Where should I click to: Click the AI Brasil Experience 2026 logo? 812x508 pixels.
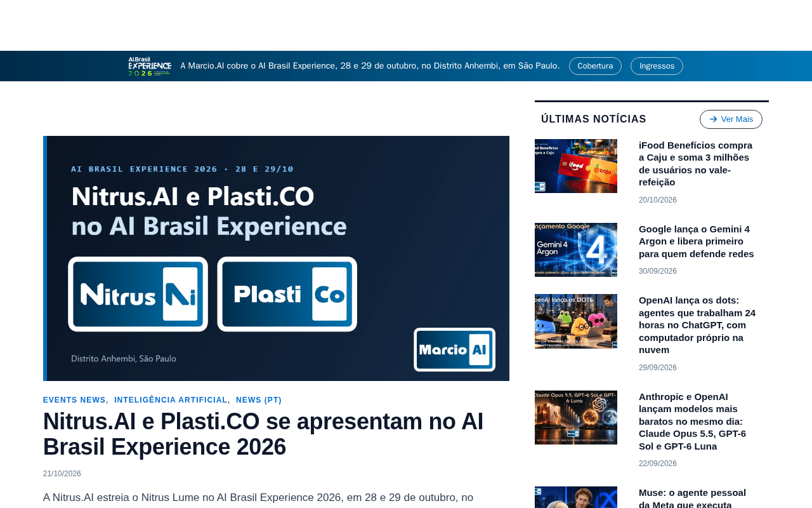(150, 66)
